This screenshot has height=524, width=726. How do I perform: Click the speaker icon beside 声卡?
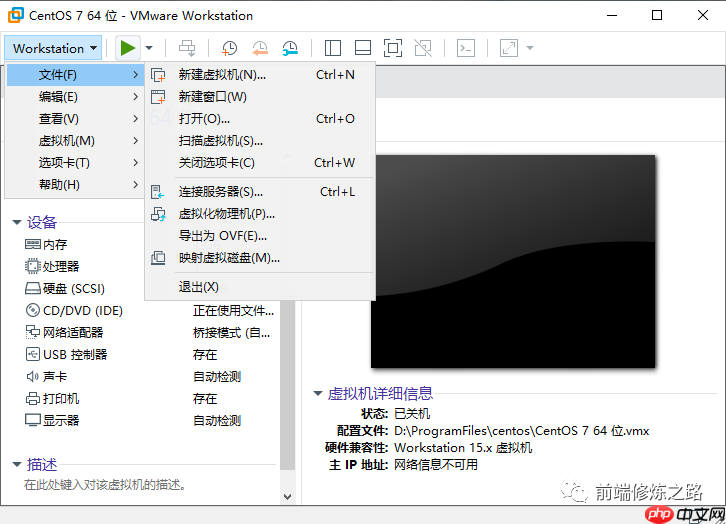tap(32, 377)
